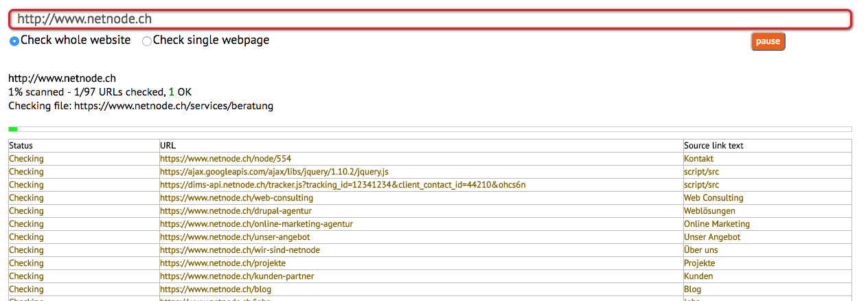Open the drupal-agentur URL link

(x=235, y=211)
